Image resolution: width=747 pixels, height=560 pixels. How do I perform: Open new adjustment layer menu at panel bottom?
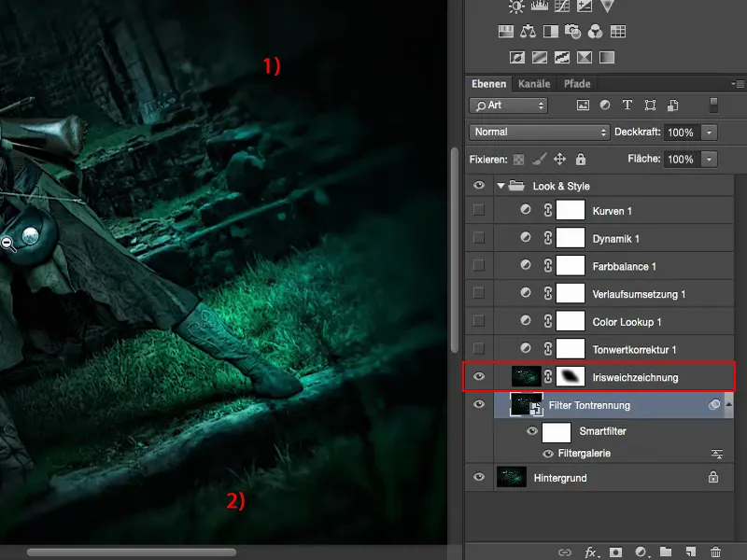click(x=641, y=552)
